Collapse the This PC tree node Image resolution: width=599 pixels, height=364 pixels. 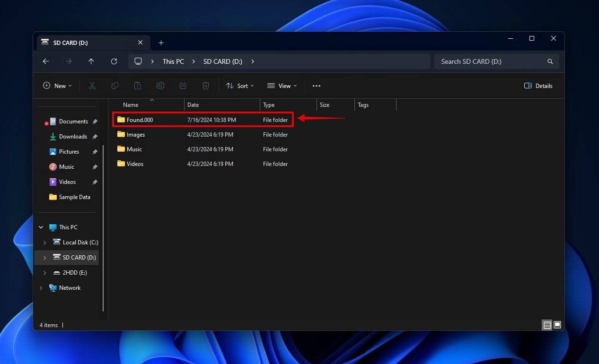(41, 227)
